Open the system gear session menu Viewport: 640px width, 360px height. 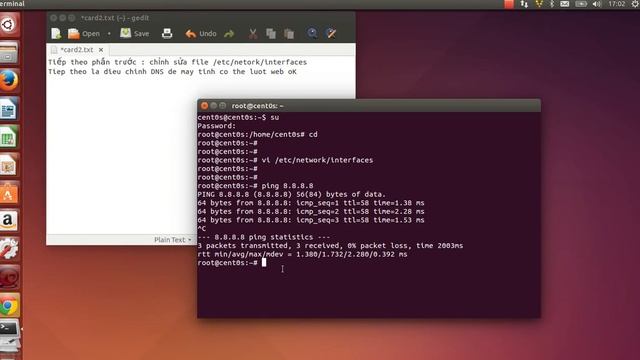tap(635, 4)
